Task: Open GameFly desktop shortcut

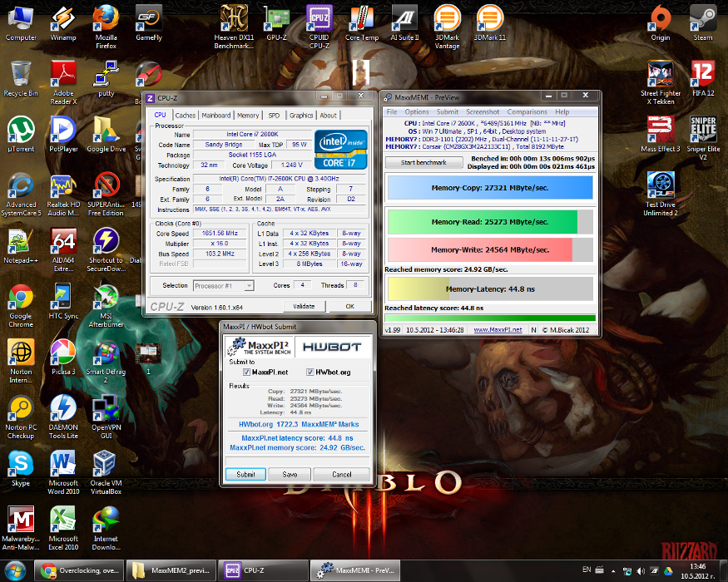Action: (149, 23)
